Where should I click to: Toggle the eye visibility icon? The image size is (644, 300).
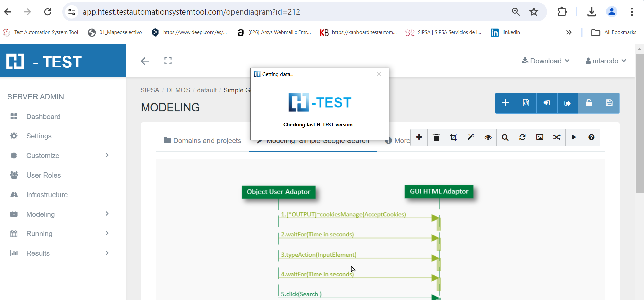pyautogui.click(x=488, y=137)
